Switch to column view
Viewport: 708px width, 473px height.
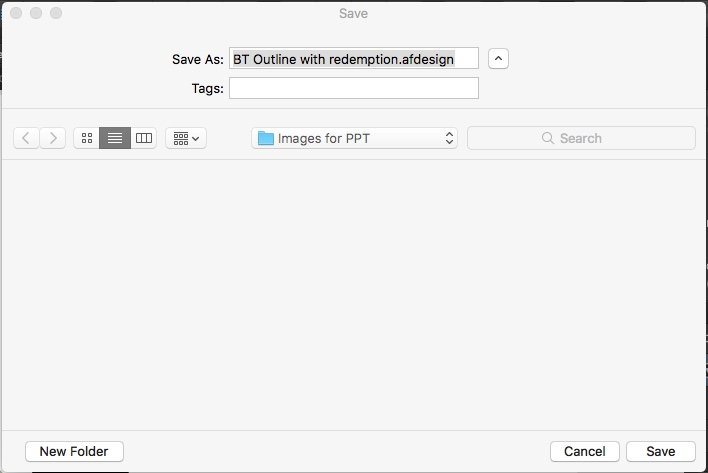pos(144,138)
